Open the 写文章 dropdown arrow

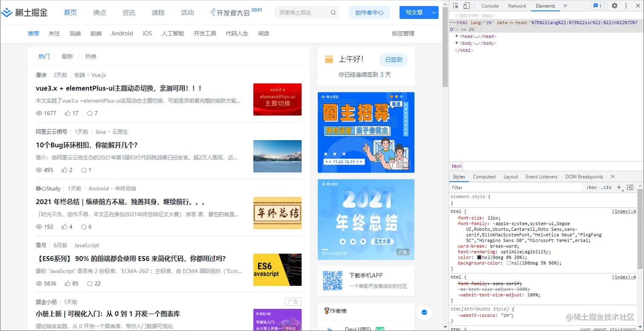coord(434,13)
